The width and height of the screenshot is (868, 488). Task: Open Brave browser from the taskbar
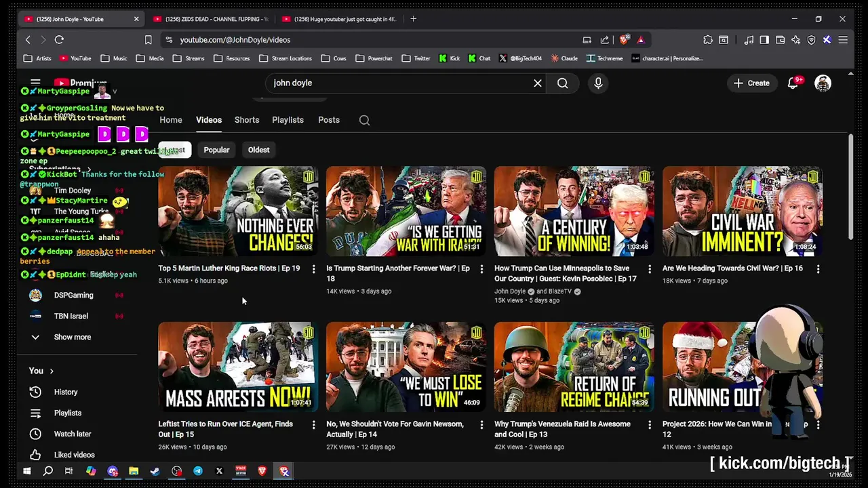[x=262, y=471]
